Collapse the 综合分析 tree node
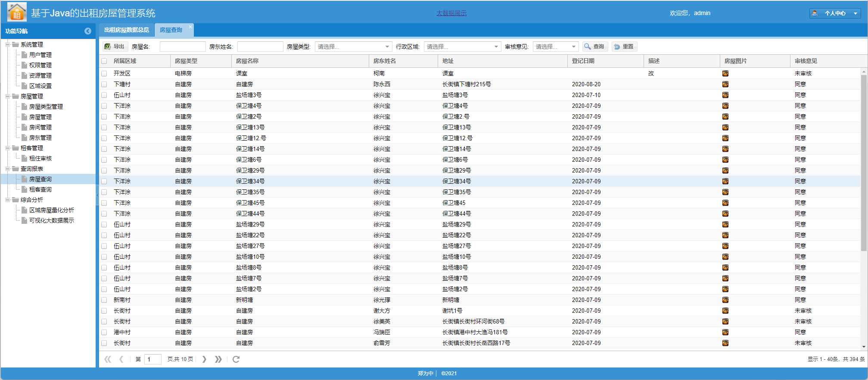Screen dimensions: 868x380 (8, 200)
